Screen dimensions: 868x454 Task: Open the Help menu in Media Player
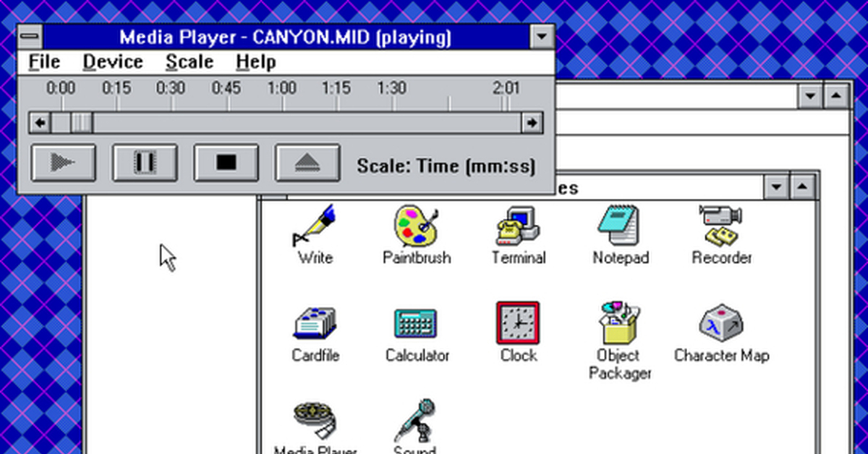256,62
